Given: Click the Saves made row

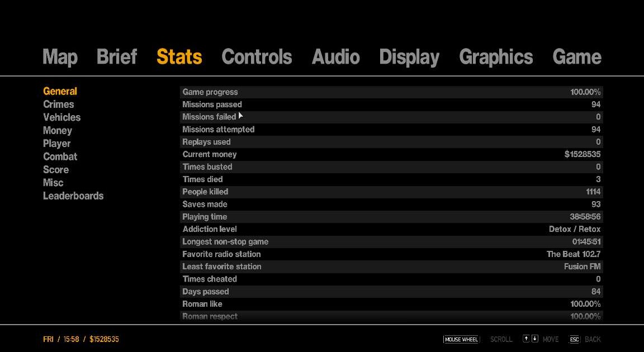Looking at the screenshot, I should [391, 204].
